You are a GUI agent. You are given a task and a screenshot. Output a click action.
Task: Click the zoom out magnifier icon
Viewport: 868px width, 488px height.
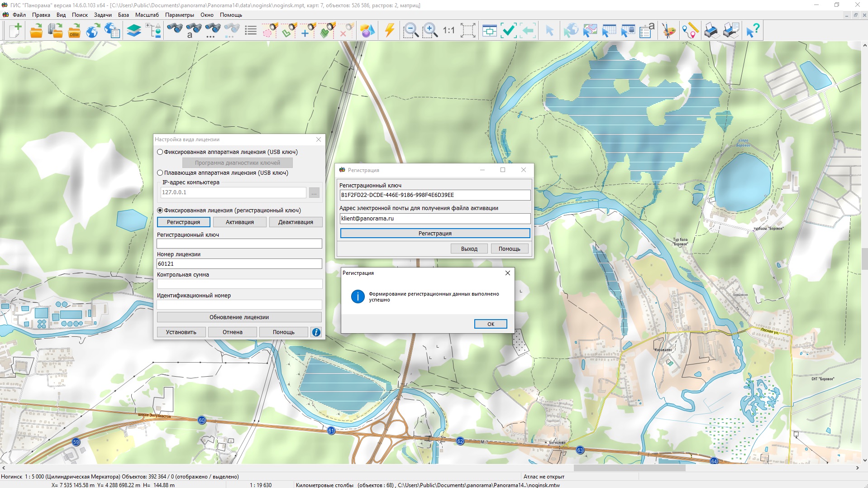410,31
